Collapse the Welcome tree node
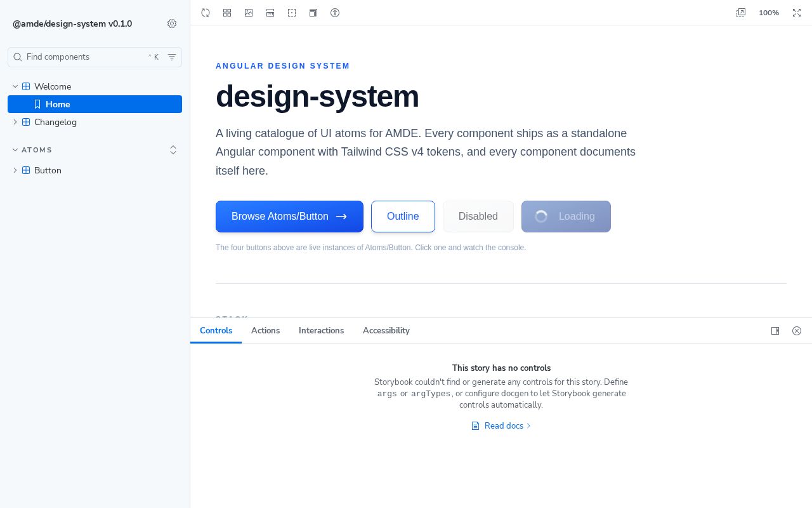Image resolution: width=812 pixels, height=508 pixels. click(x=15, y=86)
